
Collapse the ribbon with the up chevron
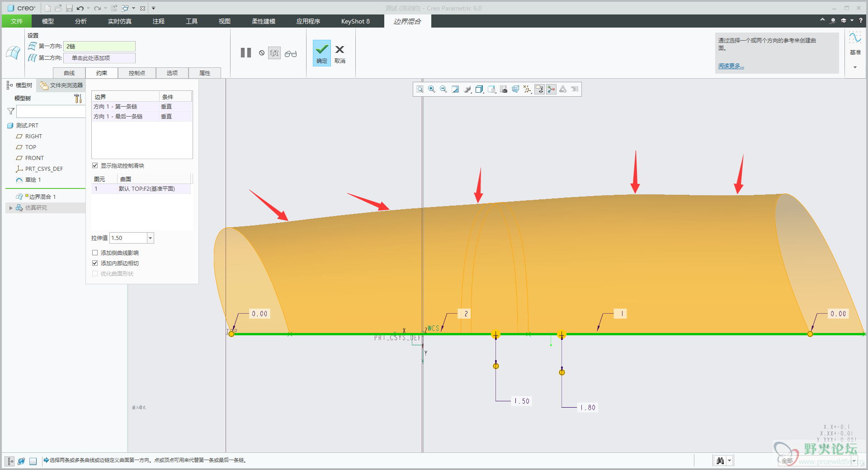822,20
